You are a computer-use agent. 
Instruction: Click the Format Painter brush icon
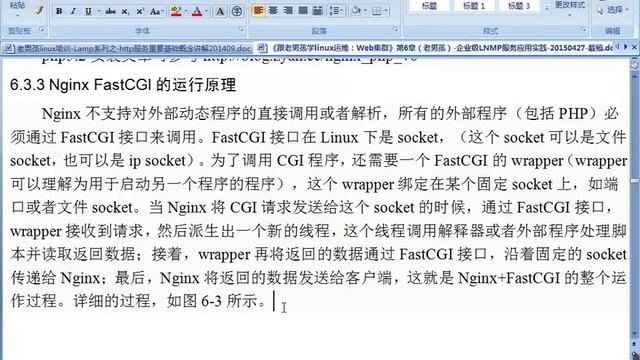click(39, 10)
